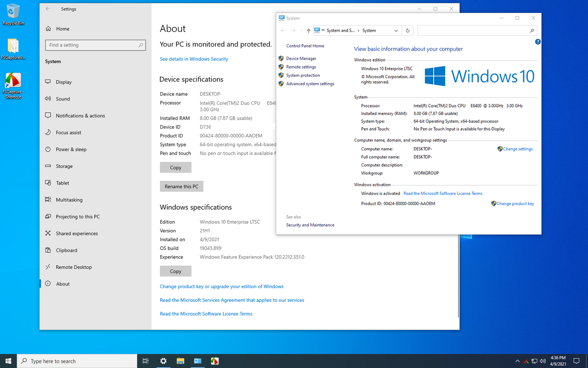Select the FSCapture - Shortcut desktop icon
The width and height of the screenshot is (588, 368).
tap(13, 86)
